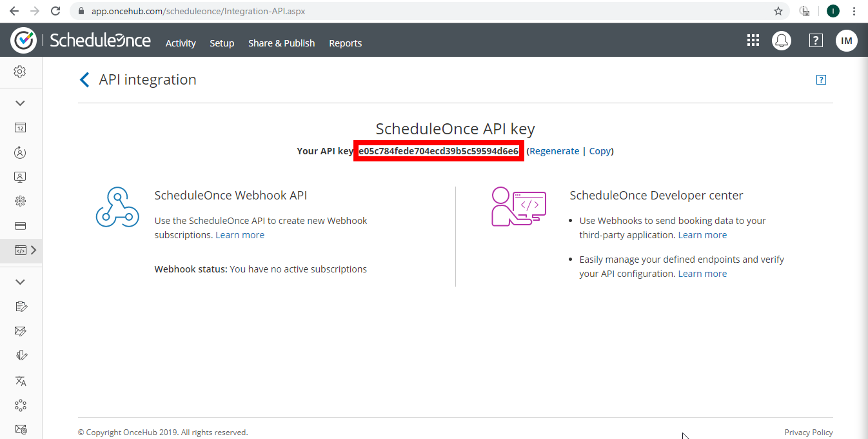Viewport: 868px width, 439px height.
Task: Click the Chrome profile avatar
Action: point(833,11)
